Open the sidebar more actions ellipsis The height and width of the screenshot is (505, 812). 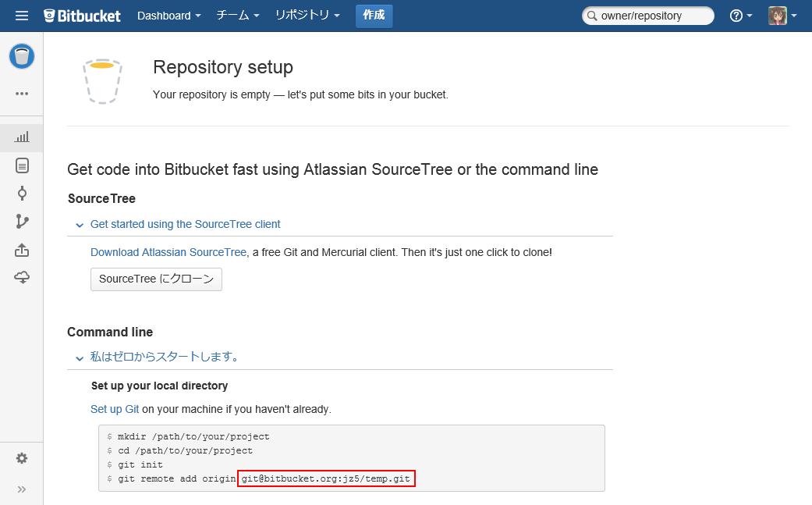22,94
